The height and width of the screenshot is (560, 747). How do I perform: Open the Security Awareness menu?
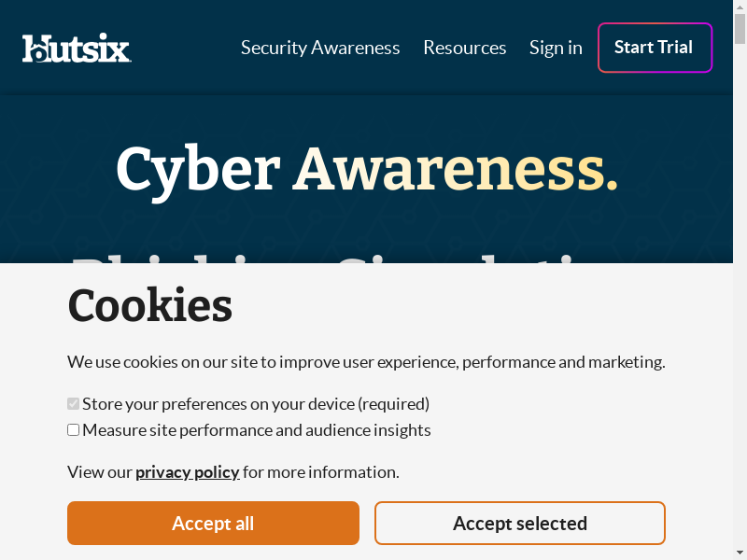point(320,48)
